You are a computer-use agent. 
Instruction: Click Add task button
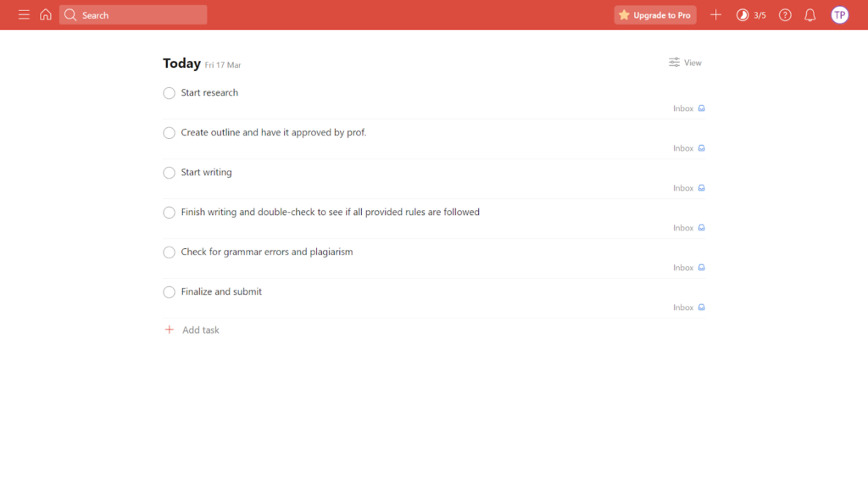192,330
